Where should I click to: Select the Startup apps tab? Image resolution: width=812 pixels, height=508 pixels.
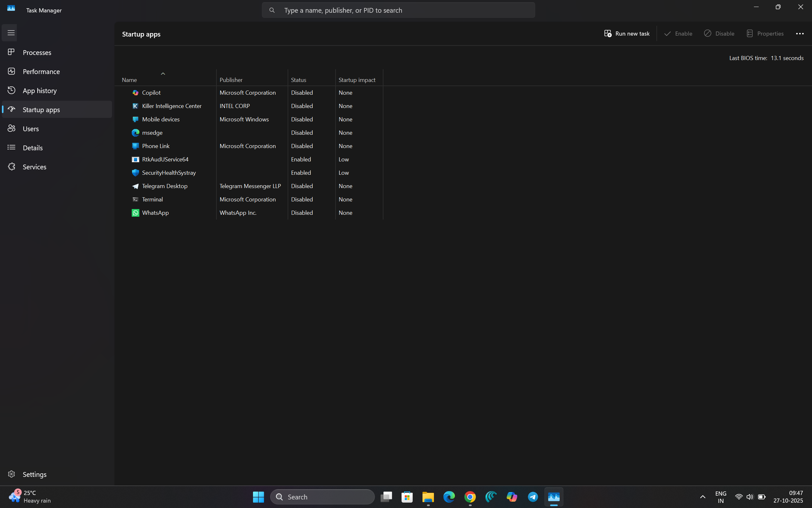[41, 110]
